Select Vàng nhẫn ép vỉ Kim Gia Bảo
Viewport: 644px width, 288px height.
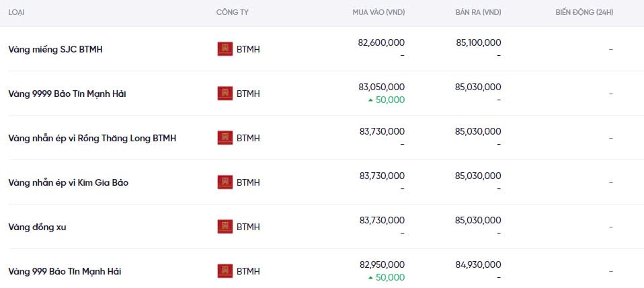click(x=68, y=182)
